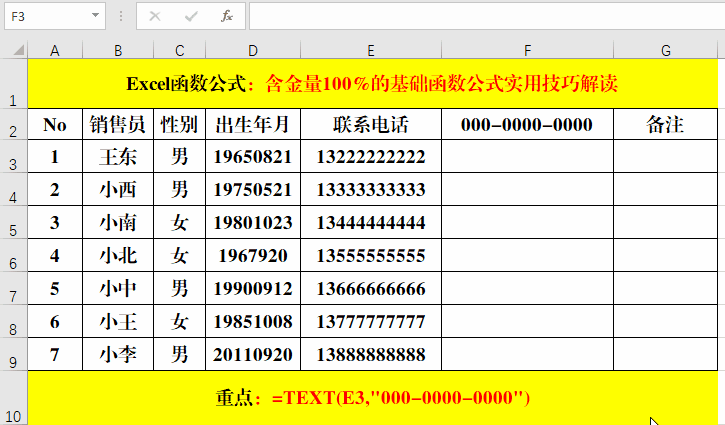Open the Insert Function fx dialog
Image resolution: width=725 pixels, height=425 pixels.
(x=227, y=17)
